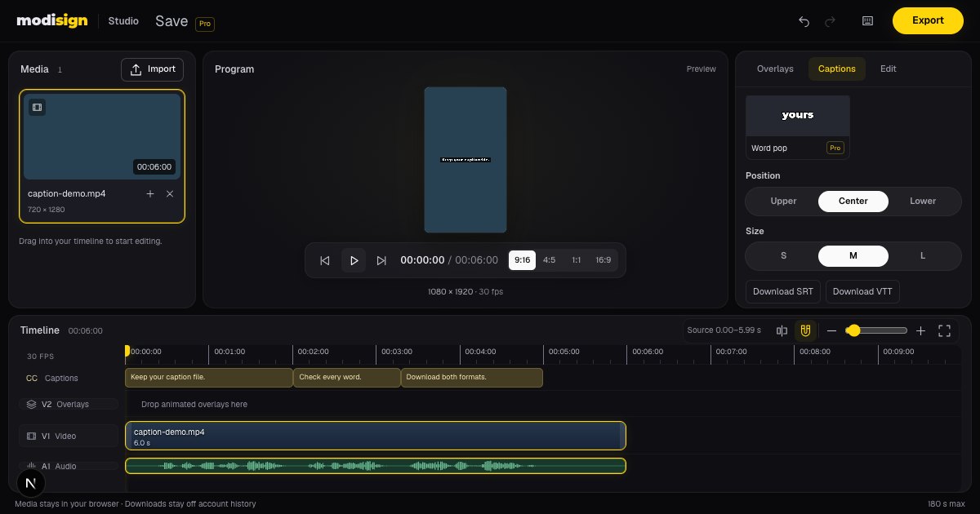
Task: Click the '1080 × 1920 · 30 fps' text
Action: tap(465, 291)
